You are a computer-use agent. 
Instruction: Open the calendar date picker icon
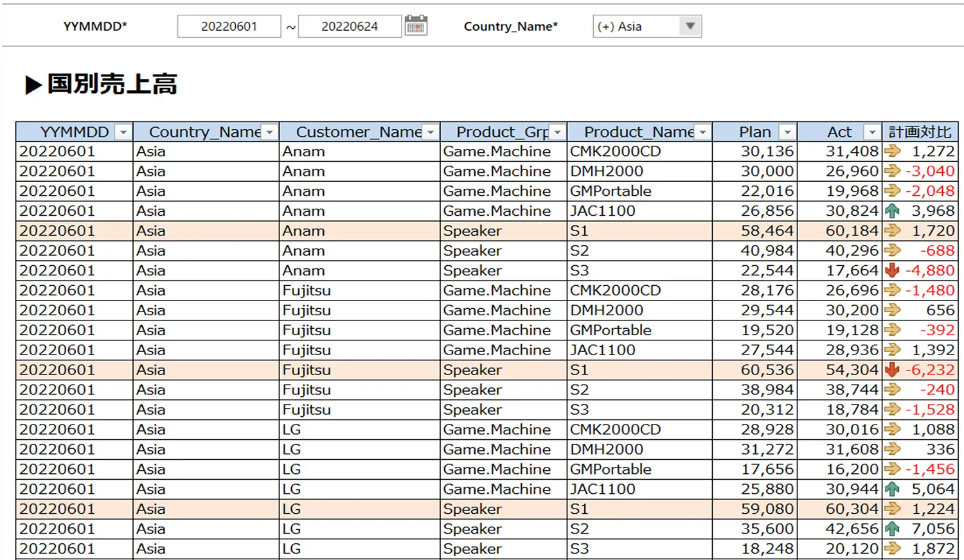point(416,26)
